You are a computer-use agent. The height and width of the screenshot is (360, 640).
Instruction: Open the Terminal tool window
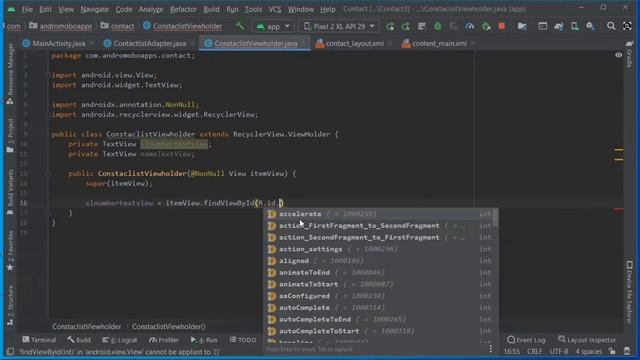[x=39, y=340]
